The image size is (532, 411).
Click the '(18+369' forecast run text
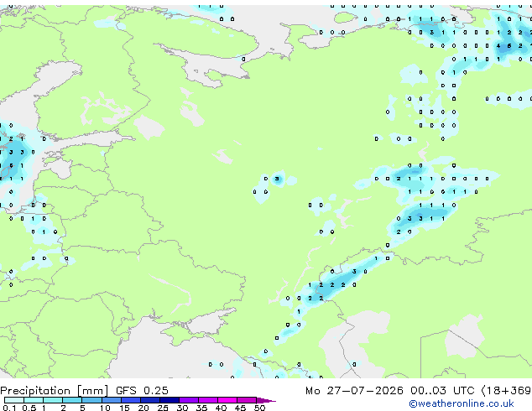coord(506,391)
